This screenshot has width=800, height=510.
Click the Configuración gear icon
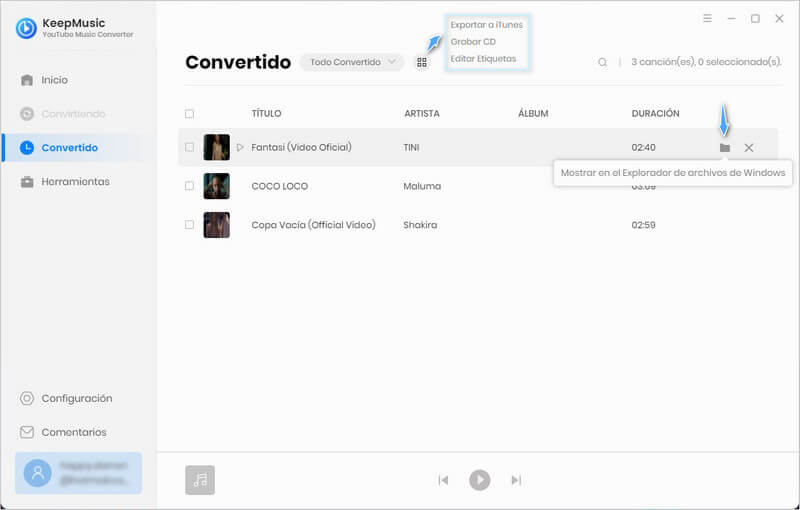coord(27,398)
